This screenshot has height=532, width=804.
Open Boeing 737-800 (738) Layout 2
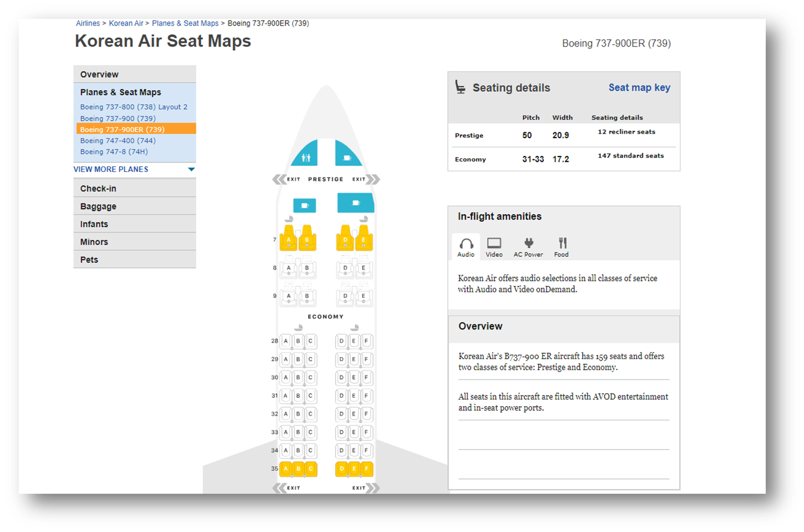coord(134,107)
